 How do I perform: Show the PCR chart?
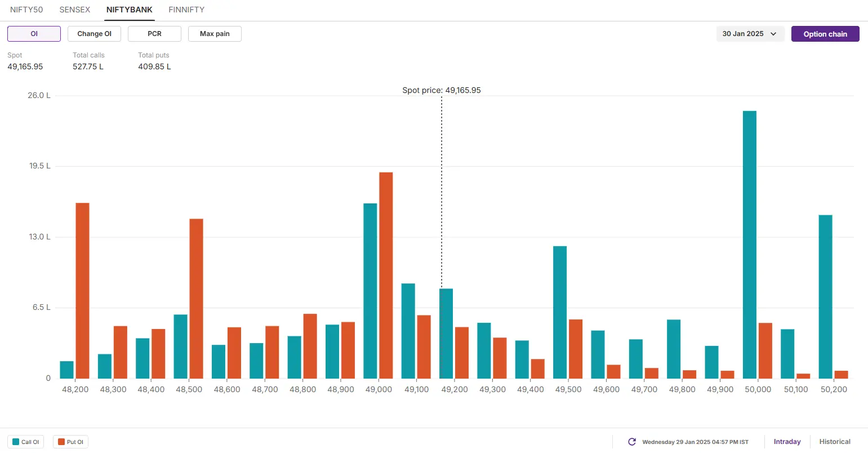pos(154,34)
